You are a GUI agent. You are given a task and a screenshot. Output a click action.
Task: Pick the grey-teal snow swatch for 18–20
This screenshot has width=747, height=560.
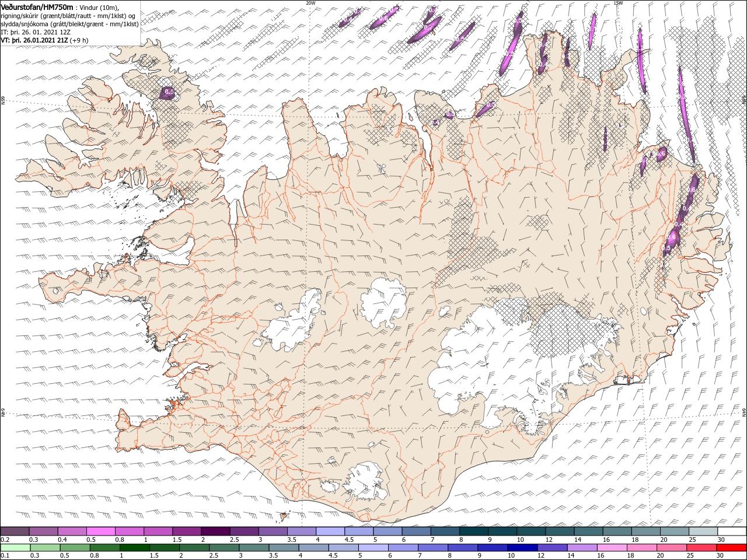click(645, 531)
